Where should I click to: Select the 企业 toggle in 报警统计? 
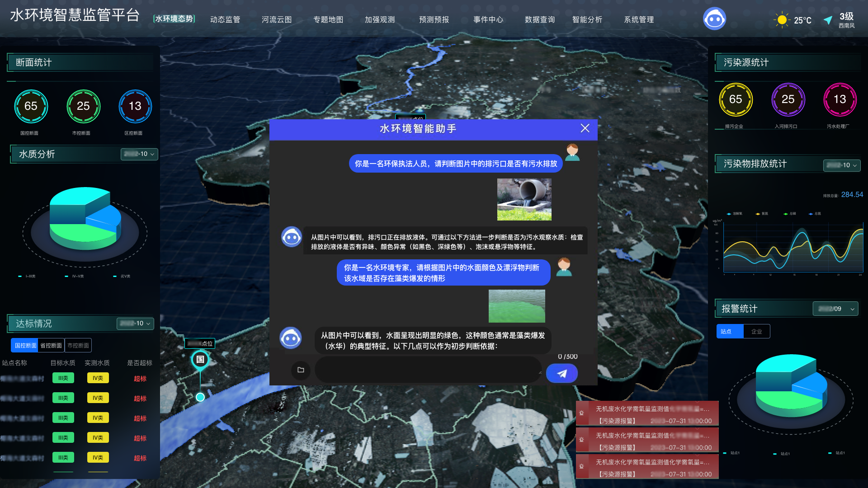[x=756, y=331]
